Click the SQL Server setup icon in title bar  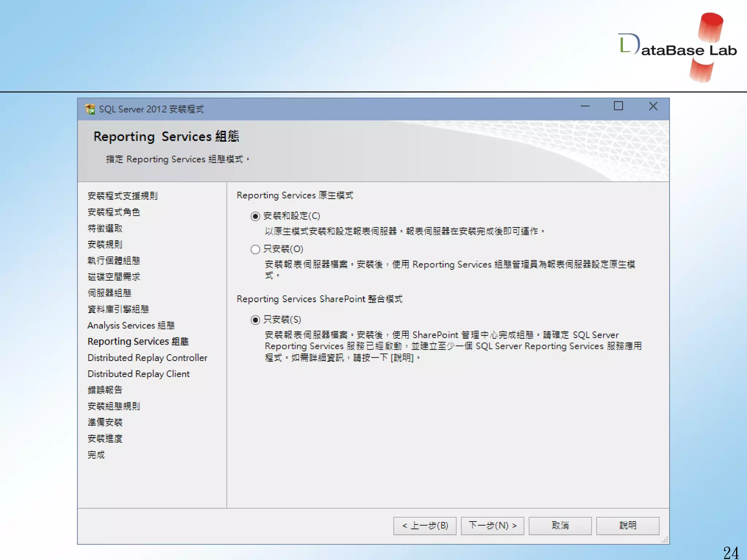pos(90,109)
